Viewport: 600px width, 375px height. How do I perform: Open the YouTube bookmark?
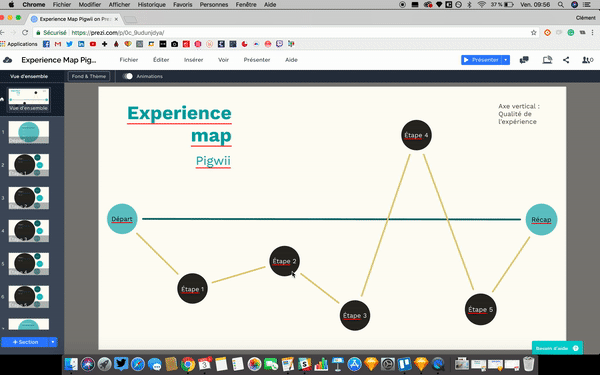pyautogui.click(x=93, y=44)
